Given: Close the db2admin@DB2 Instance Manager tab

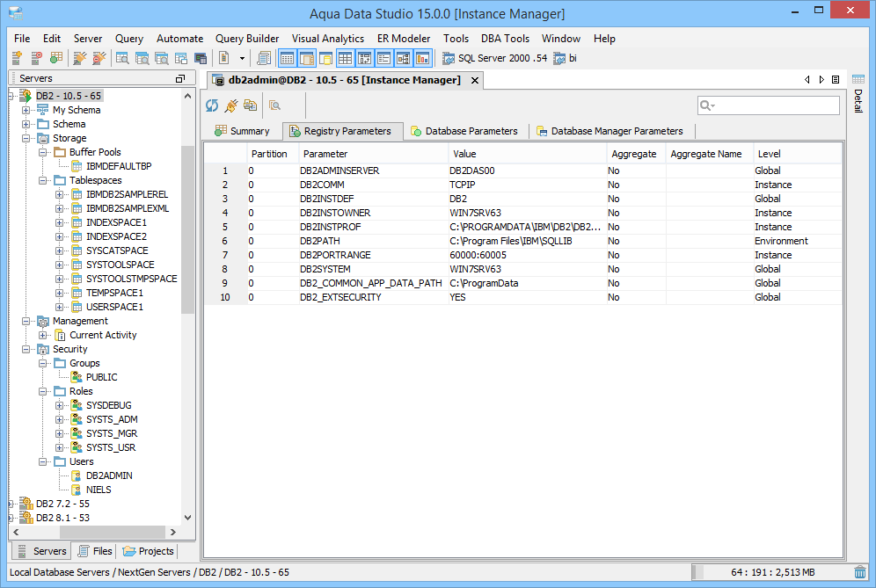Looking at the screenshot, I should 475,80.
